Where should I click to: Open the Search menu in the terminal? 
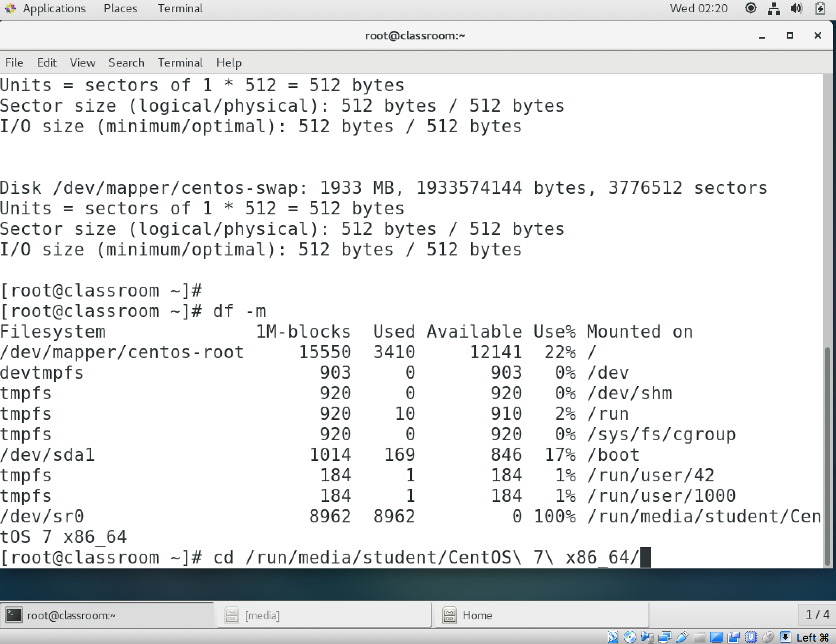click(x=126, y=62)
